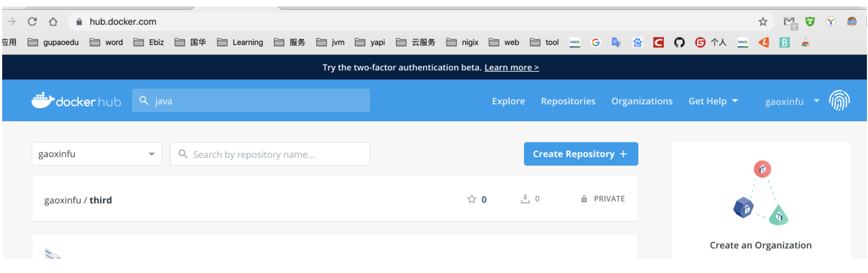Open the nigix bookmark folder
This screenshot has height=273, width=868.
(462, 42)
